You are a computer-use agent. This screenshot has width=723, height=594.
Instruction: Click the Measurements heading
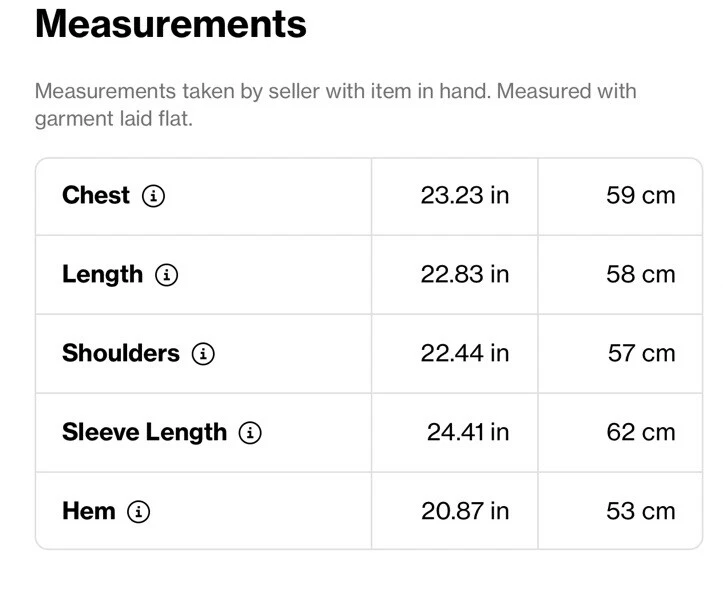(x=171, y=24)
